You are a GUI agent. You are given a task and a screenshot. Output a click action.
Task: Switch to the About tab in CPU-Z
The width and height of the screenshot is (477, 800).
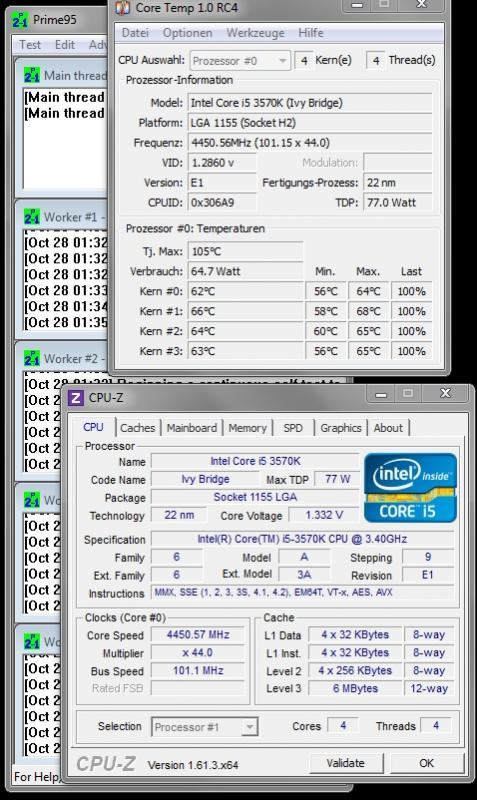(388, 428)
